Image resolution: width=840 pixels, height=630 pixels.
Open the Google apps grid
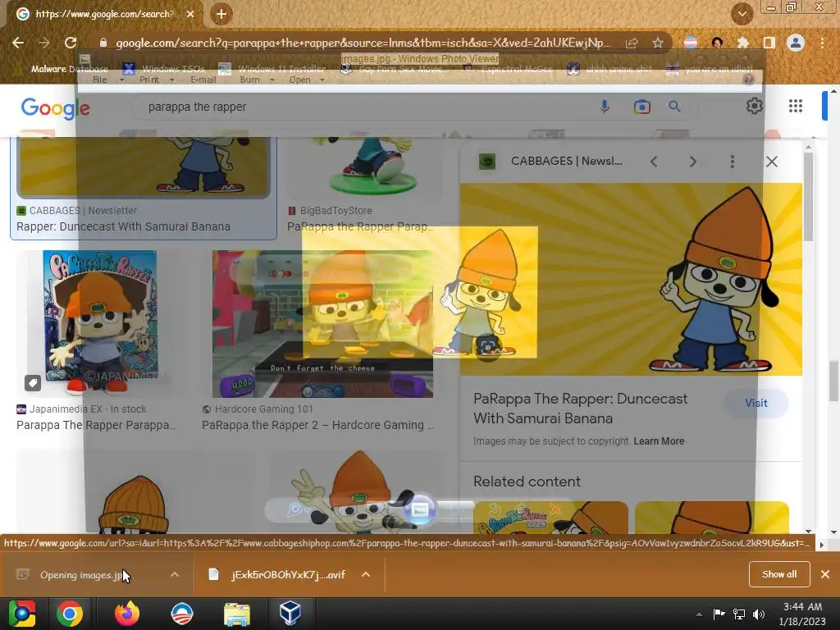click(x=796, y=106)
